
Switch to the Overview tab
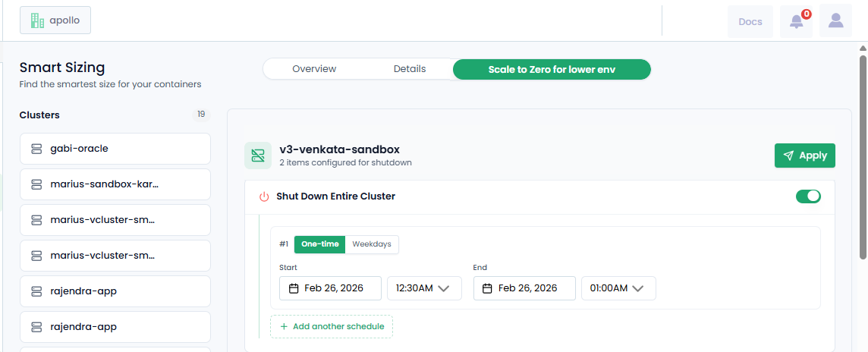pos(314,69)
